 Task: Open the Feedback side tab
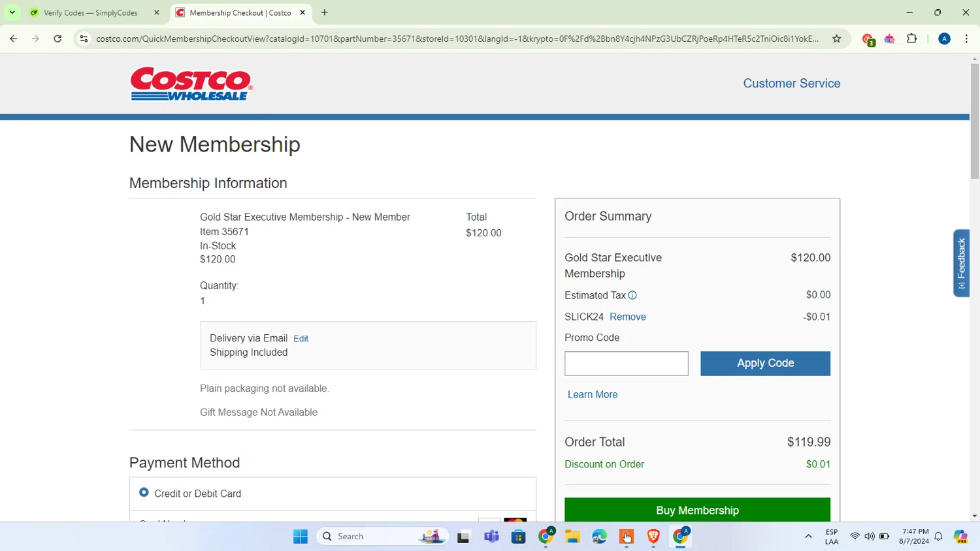[961, 263]
